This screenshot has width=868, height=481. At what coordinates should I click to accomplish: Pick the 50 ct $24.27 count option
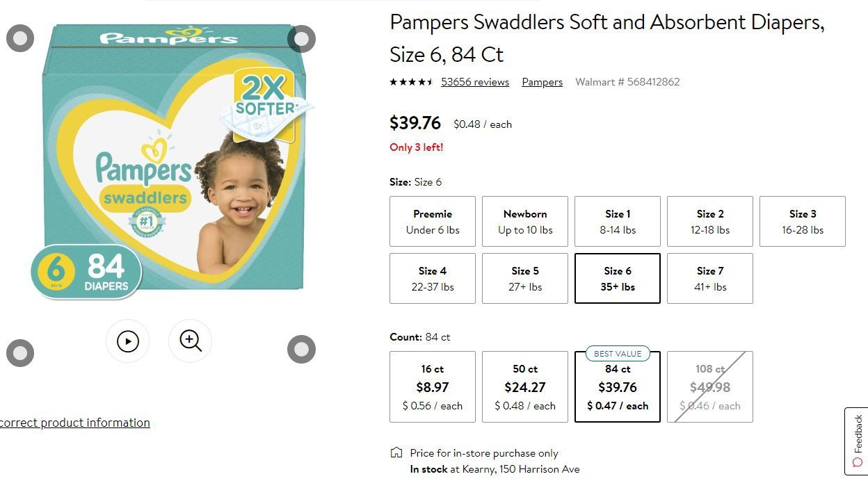[525, 386]
